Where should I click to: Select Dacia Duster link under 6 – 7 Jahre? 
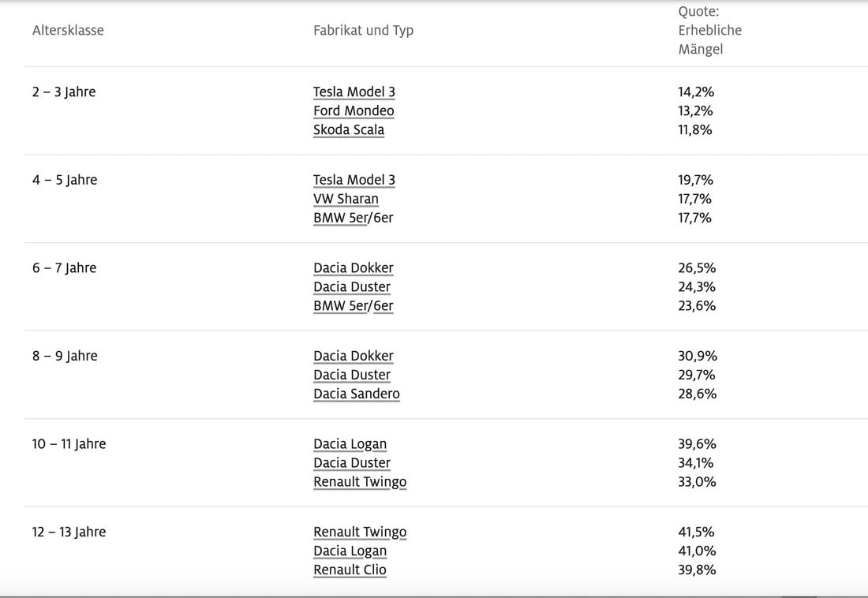352,287
